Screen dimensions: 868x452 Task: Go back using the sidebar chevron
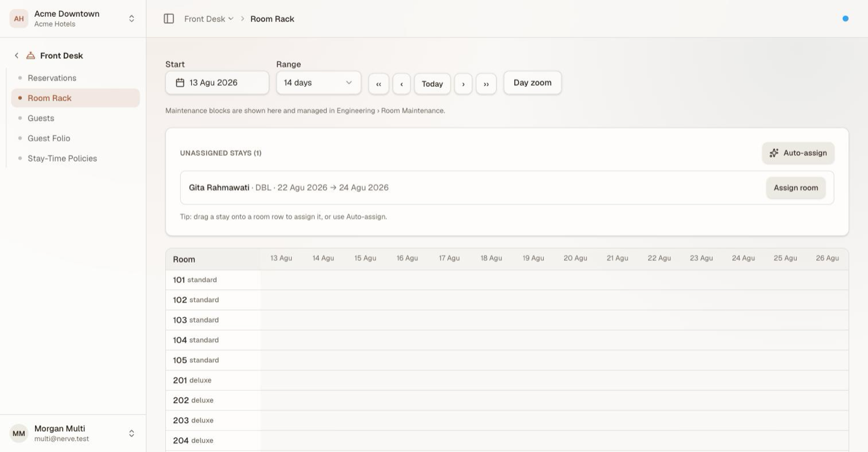[x=16, y=55]
